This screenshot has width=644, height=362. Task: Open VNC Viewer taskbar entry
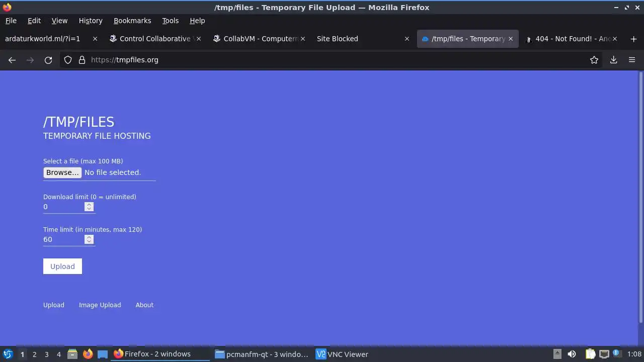pos(342,354)
